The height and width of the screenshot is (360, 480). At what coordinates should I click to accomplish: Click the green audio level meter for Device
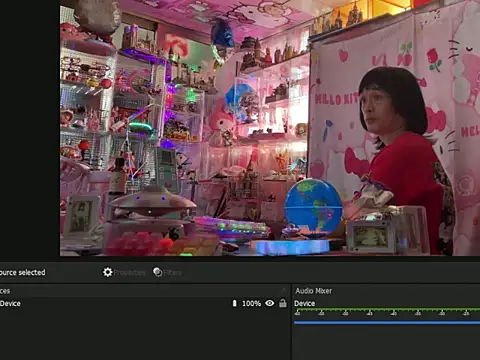(x=387, y=310)
